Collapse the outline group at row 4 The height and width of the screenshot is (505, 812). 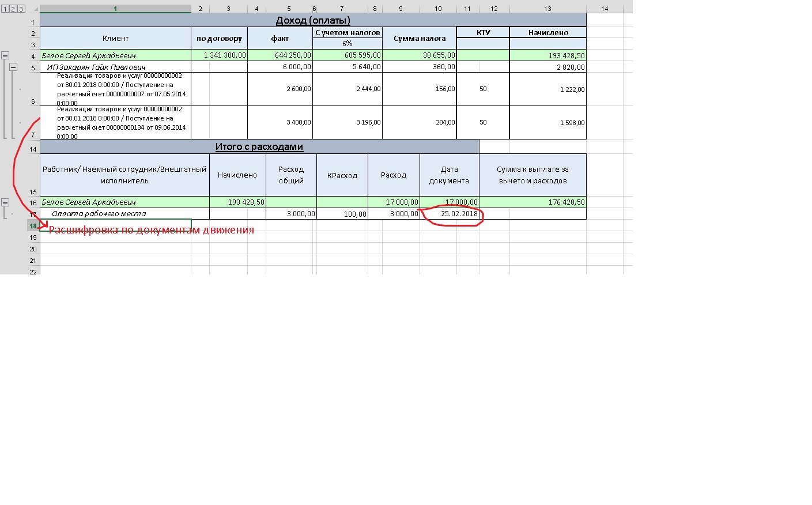pos(5,56)
